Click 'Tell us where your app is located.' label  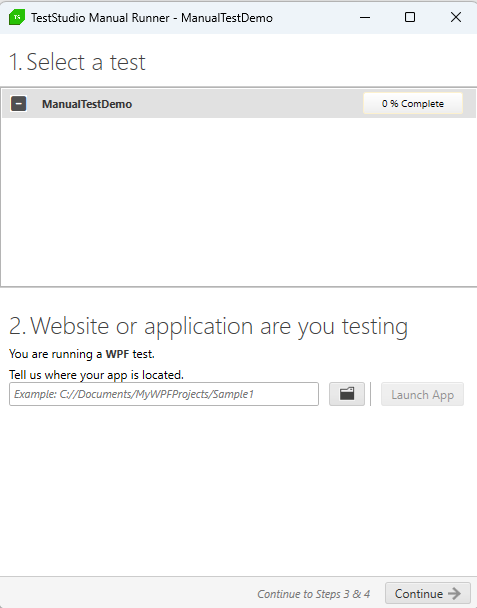(96, 375)
